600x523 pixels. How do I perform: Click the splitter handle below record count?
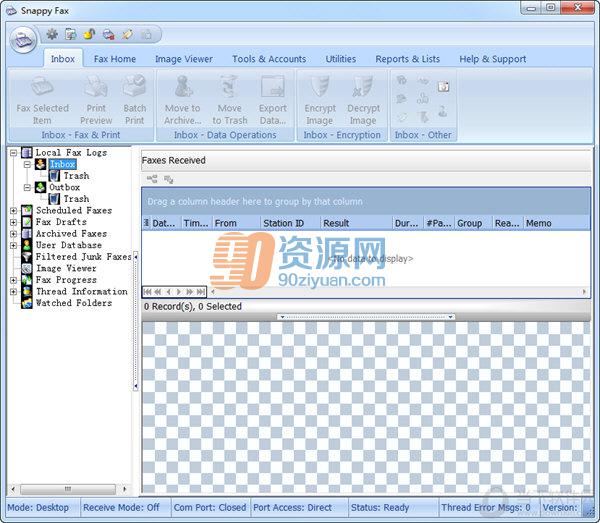(366, 317)
